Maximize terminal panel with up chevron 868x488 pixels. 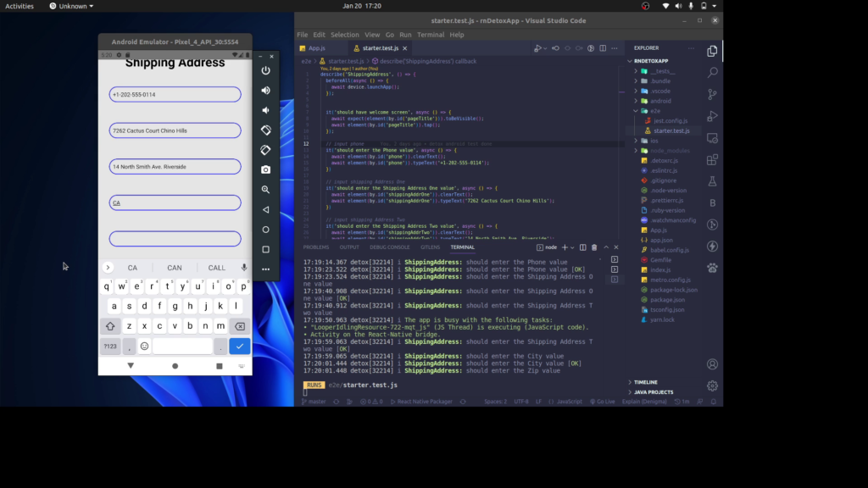(x=606, y=247)
